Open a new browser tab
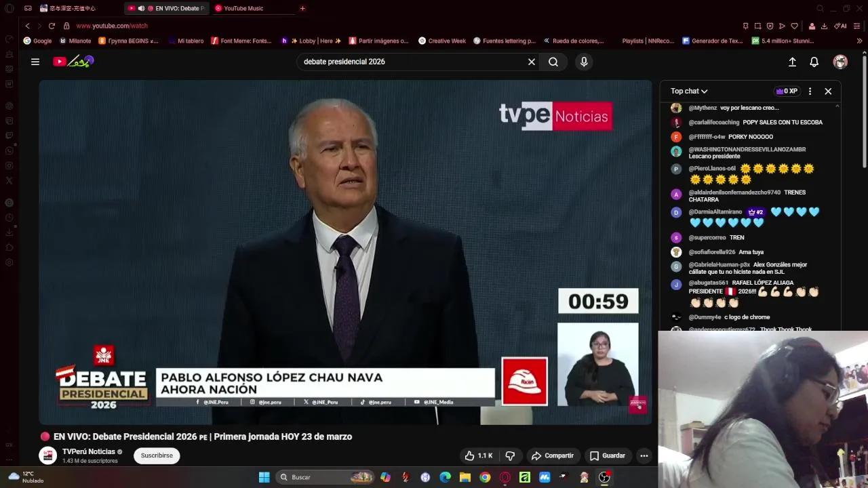 point(302,8)
